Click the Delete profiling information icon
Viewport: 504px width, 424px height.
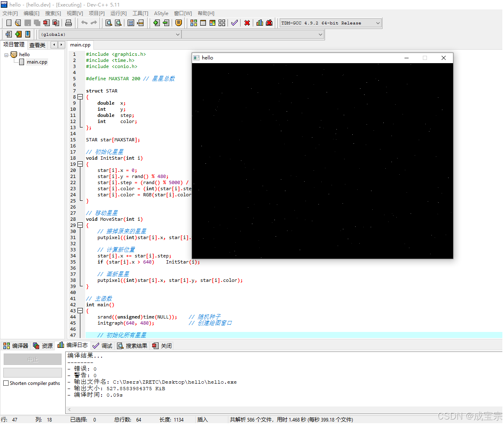tap(269, 23)
